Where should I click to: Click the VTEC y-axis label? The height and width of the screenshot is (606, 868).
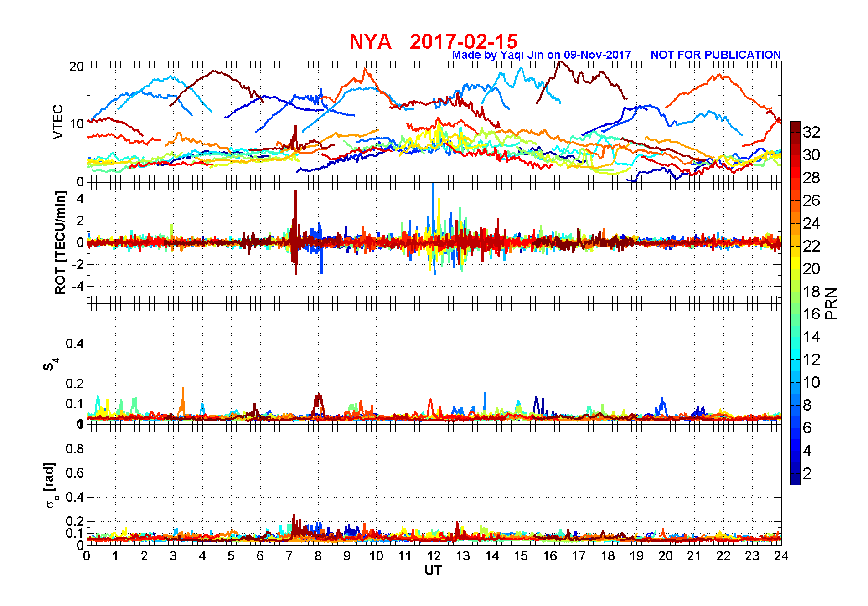pyautogui.click(x=58, y=122)
